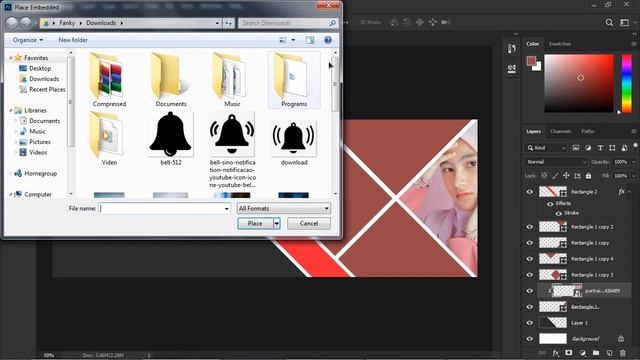Open the All Formats file type dropdown
The height and width of the screenshot is (360, 640).
coord(284,209)
